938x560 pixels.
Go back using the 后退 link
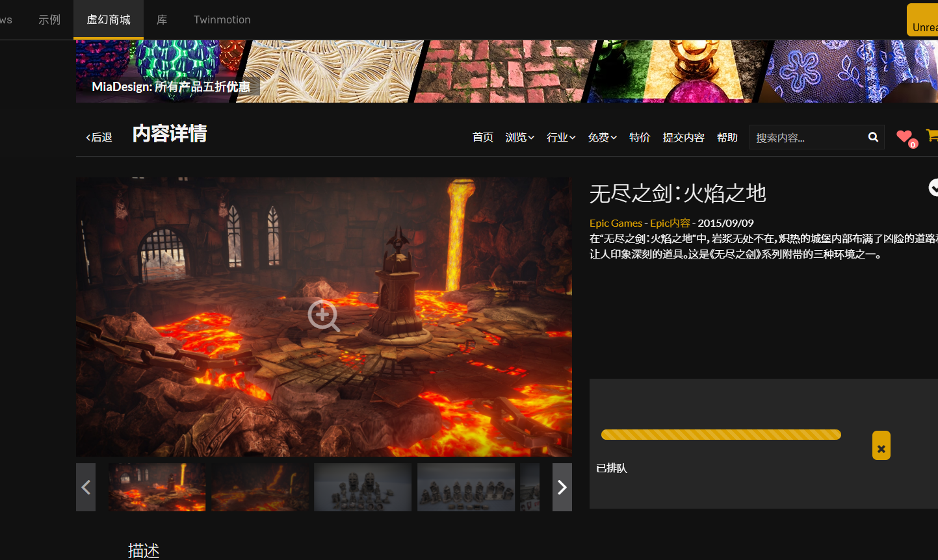tap(99, 137)
